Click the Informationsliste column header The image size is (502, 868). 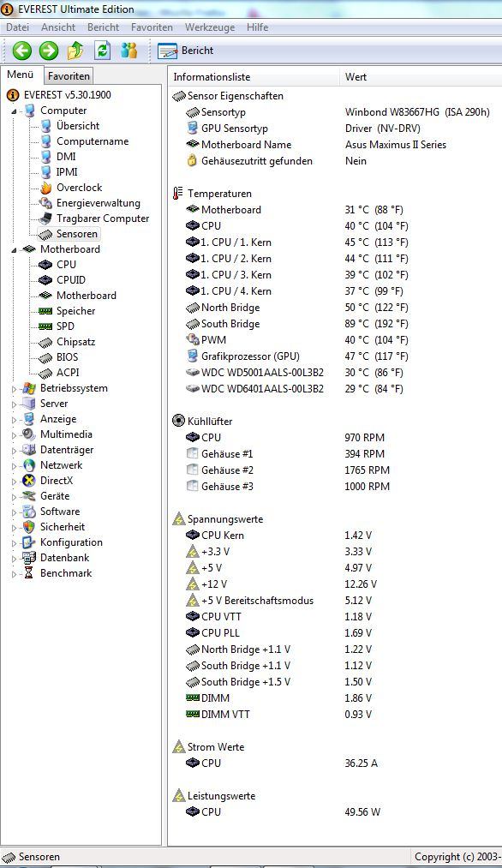(254, 77)
